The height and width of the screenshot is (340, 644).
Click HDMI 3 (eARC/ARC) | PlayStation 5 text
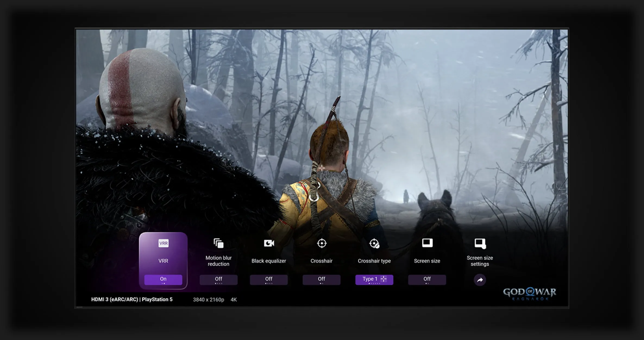coord(132,299)
